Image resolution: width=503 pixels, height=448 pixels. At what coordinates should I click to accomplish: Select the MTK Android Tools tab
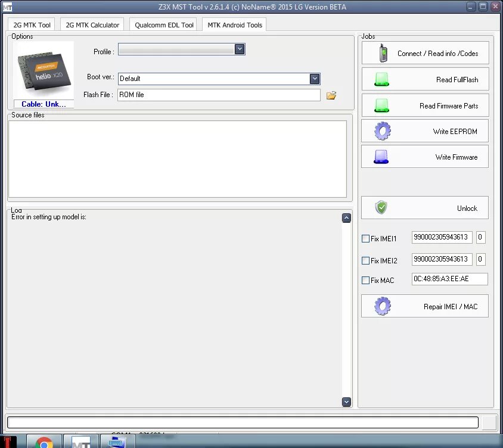tap(234, 25)
